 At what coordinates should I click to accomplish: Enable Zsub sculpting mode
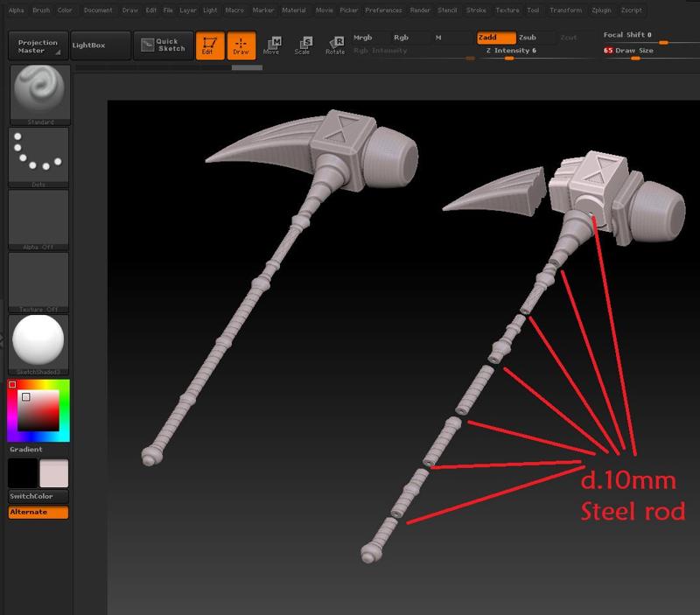(533, 38)
